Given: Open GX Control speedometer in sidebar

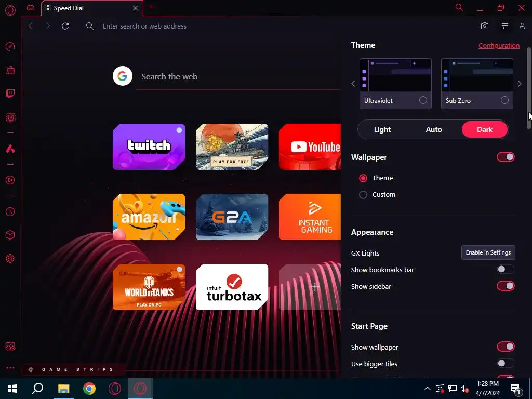Looking at the screenshot, I should [10, 46].
